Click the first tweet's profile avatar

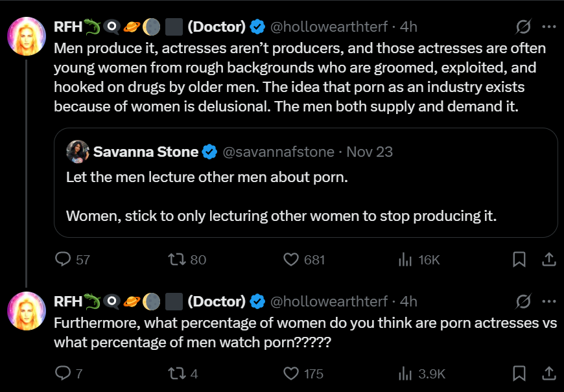pos(26,36)
